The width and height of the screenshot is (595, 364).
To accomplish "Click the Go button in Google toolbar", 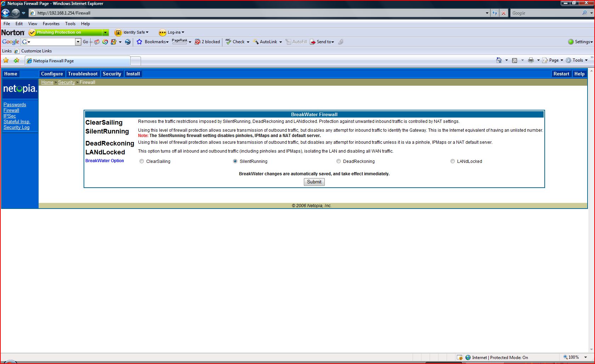I will (86, 42).
